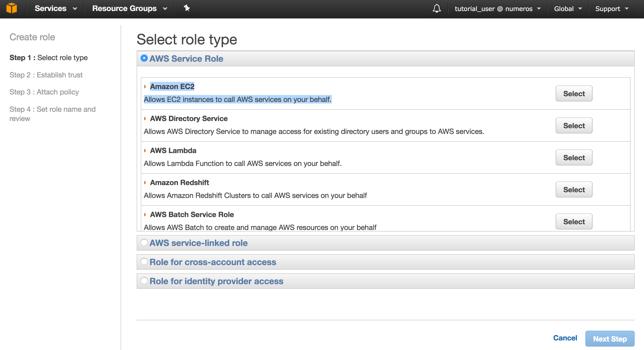Click the AWS Service Role heading text
Image resolution: width=644 pixels, height=350 pixels.
coord(186,59)
